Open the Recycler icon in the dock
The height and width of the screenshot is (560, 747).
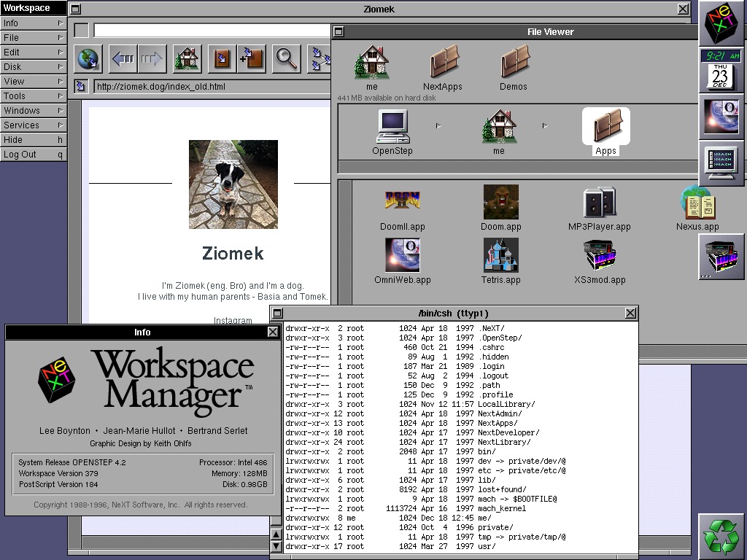pos(721,537)
